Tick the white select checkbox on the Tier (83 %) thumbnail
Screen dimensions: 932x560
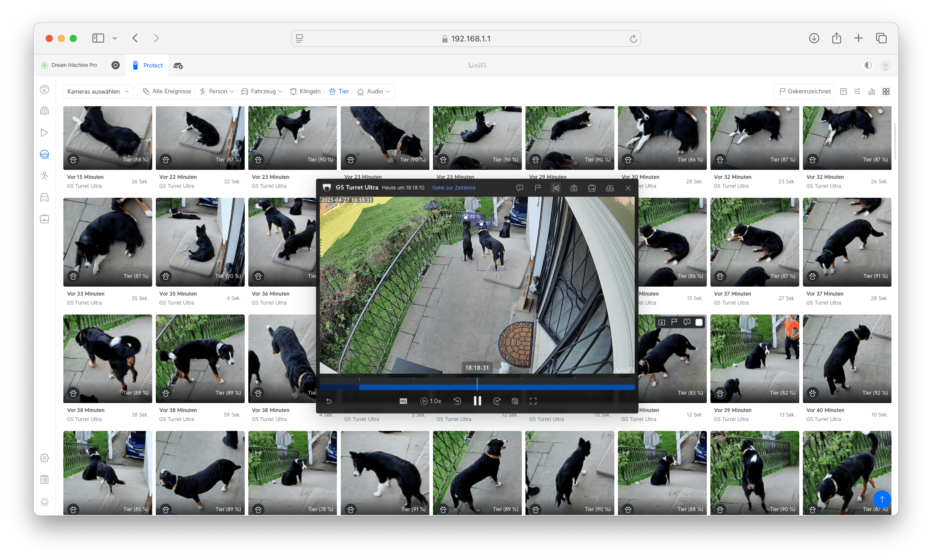tap(699, 322)
